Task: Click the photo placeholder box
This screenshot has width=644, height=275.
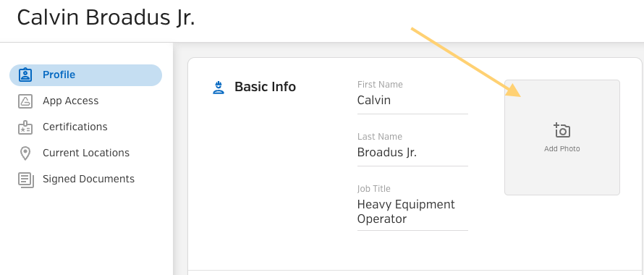Action: (x=562, y=137)
